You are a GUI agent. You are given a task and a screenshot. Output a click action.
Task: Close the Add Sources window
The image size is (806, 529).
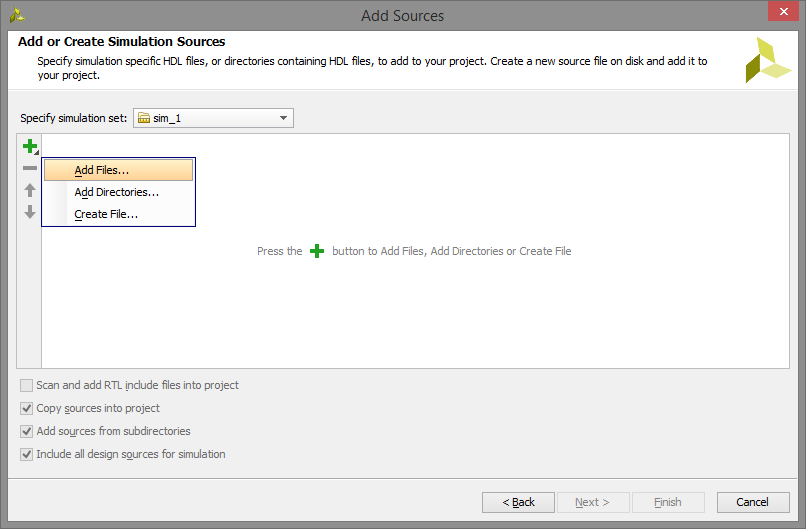783,11
